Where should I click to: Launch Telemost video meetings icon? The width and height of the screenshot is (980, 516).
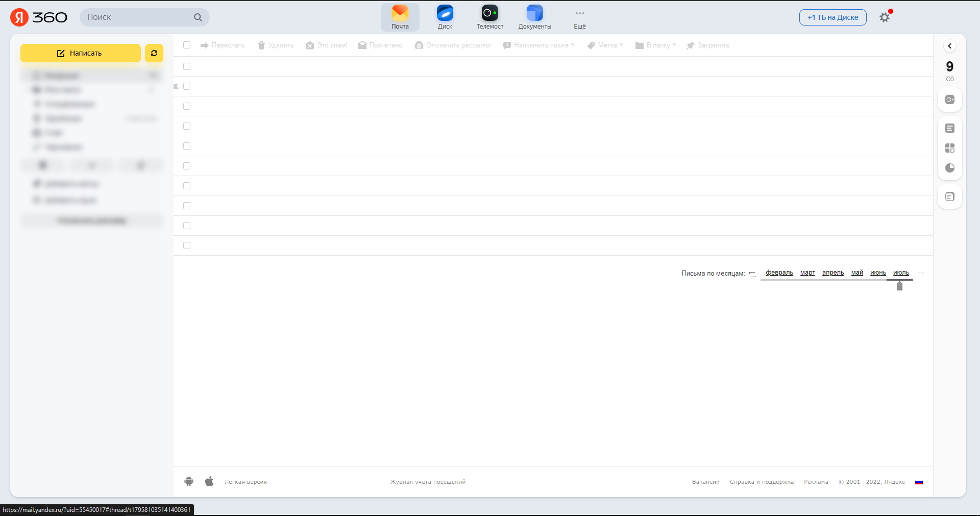click(489, 17)
